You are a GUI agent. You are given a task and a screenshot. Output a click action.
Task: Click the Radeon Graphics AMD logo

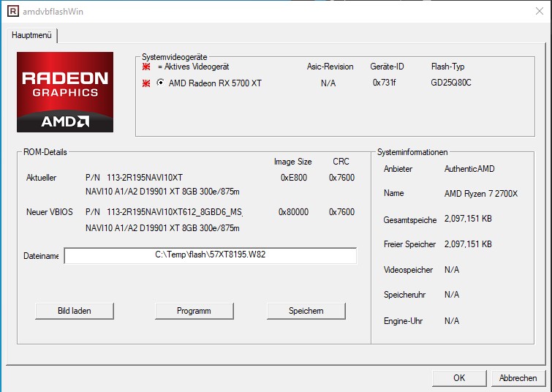[65, 92]
